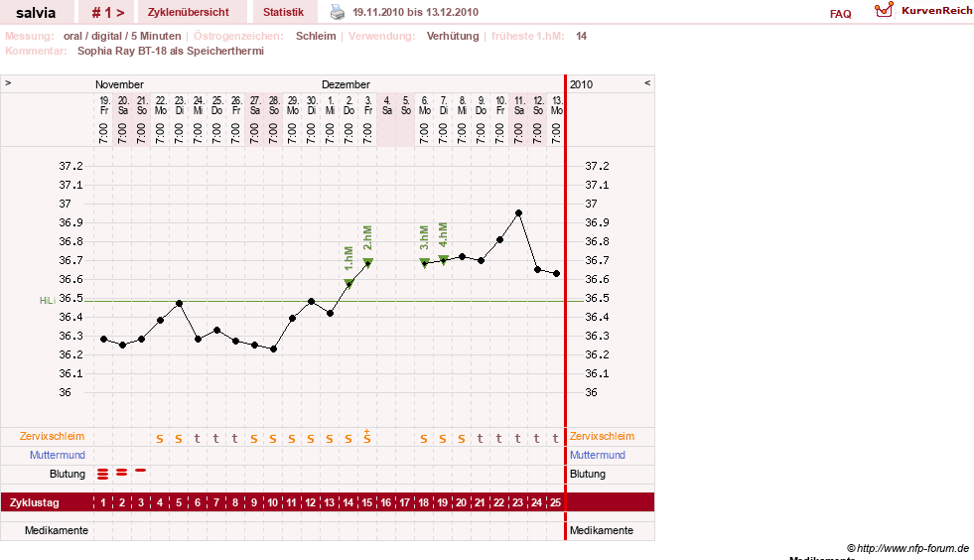
Task: Click the printer icon
Action: (x=337, y=12)
